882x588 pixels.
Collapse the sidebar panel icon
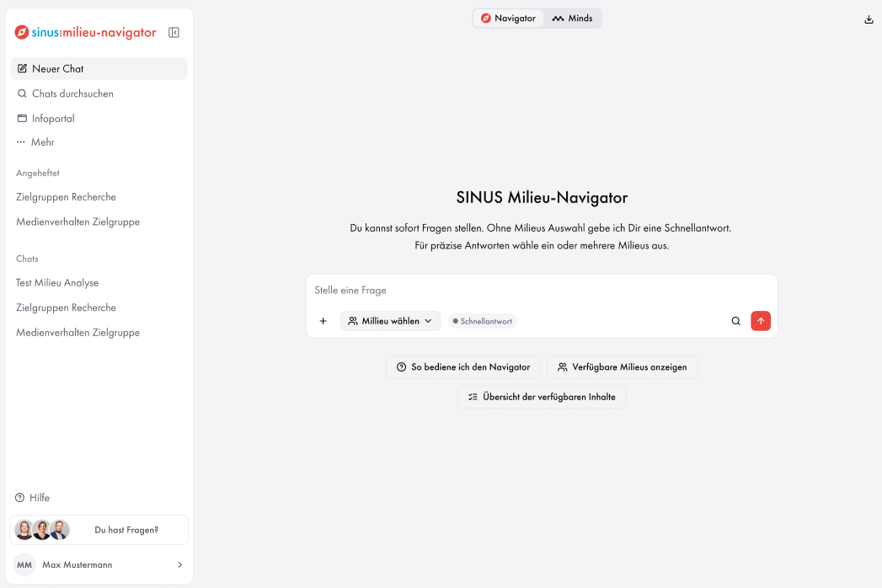coord(174,33)
